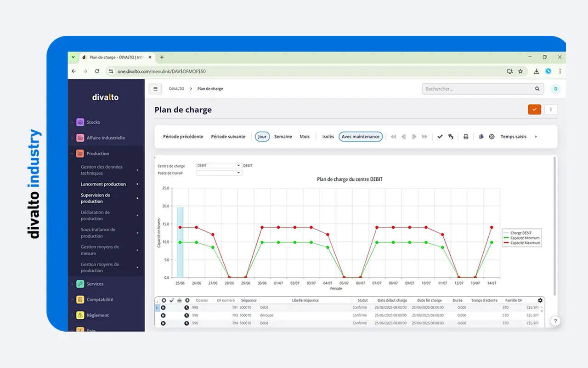
Task: Toggle the Jour period view
Action: (x=262, y=137)
